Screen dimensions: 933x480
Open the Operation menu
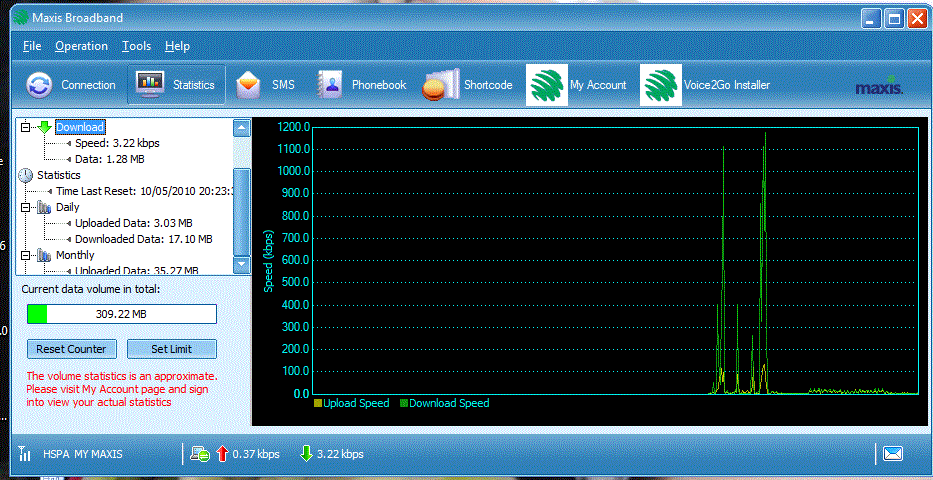point(82,46)
